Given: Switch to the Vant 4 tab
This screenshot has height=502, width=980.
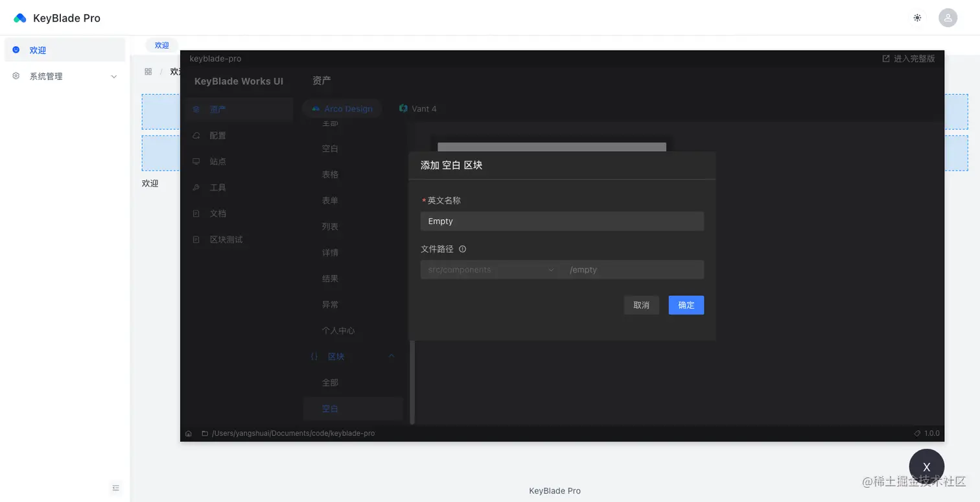Looking at the screenshot, I should click(418, 108).
